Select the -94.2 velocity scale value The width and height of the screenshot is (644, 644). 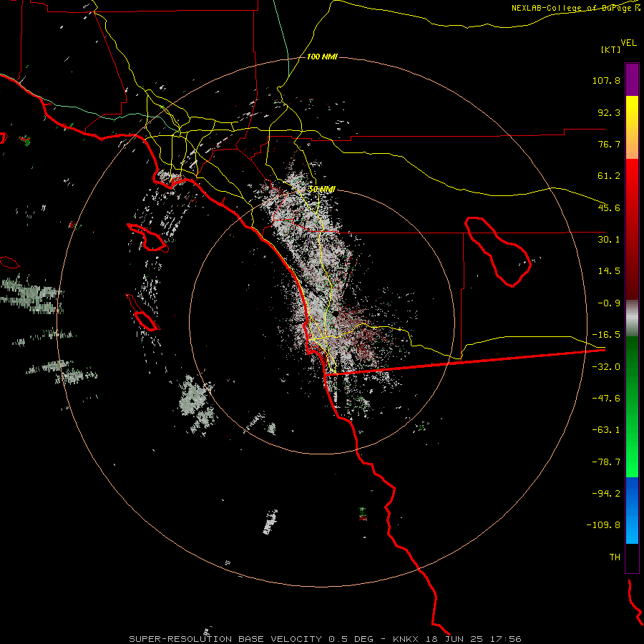point(606,494)
